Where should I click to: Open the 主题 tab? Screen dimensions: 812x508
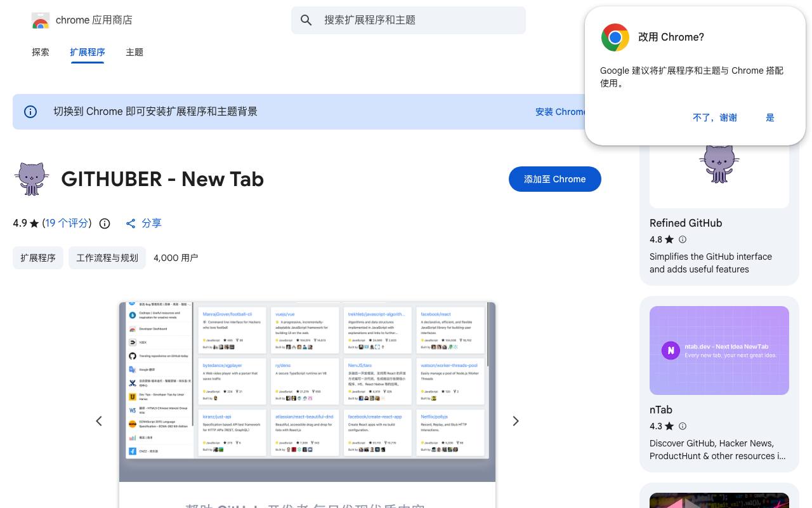tap(134, 52)
